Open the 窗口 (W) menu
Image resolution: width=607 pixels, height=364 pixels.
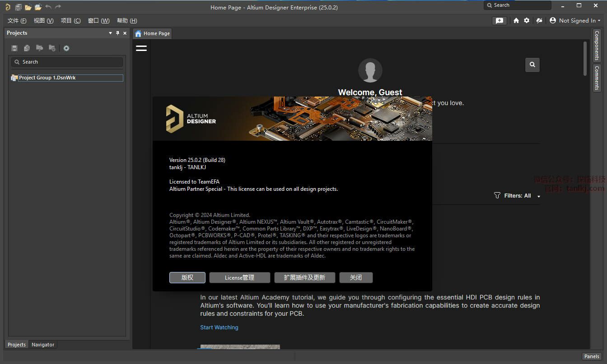[99, 21]
